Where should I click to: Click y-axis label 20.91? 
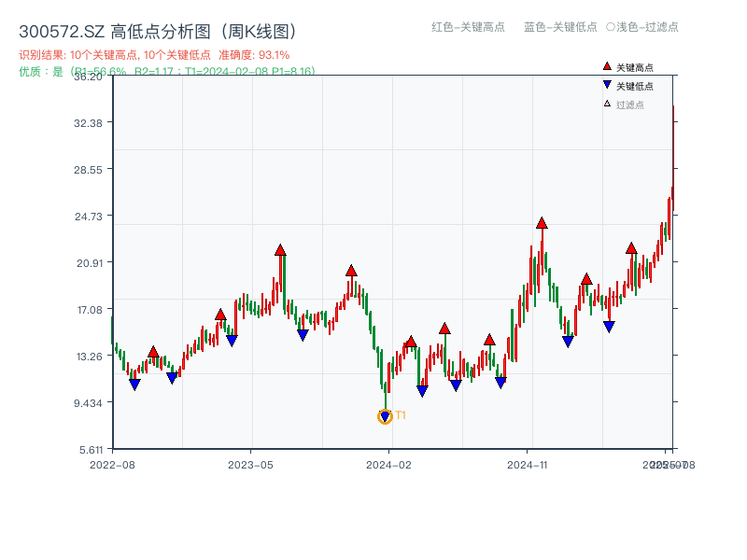(x=90, y=263)
